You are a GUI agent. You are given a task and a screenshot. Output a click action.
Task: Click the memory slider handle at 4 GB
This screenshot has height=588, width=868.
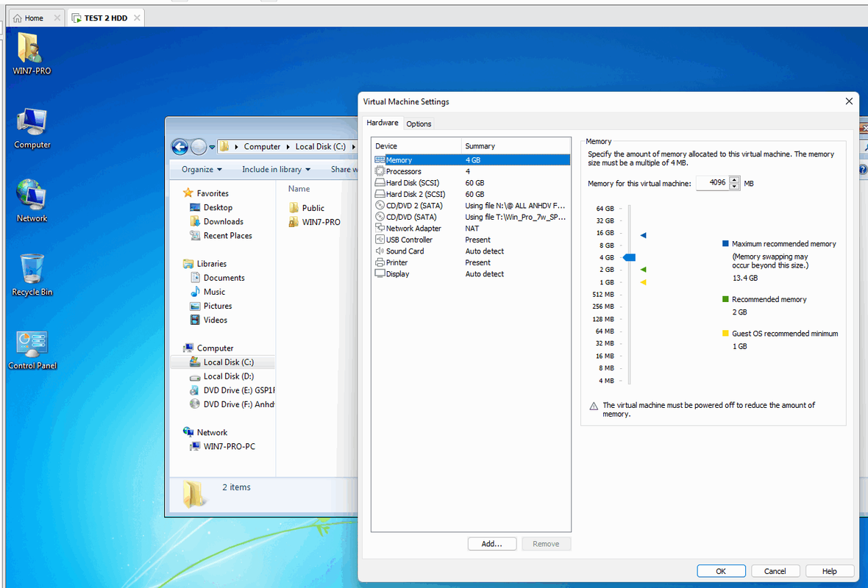point(630,257)
